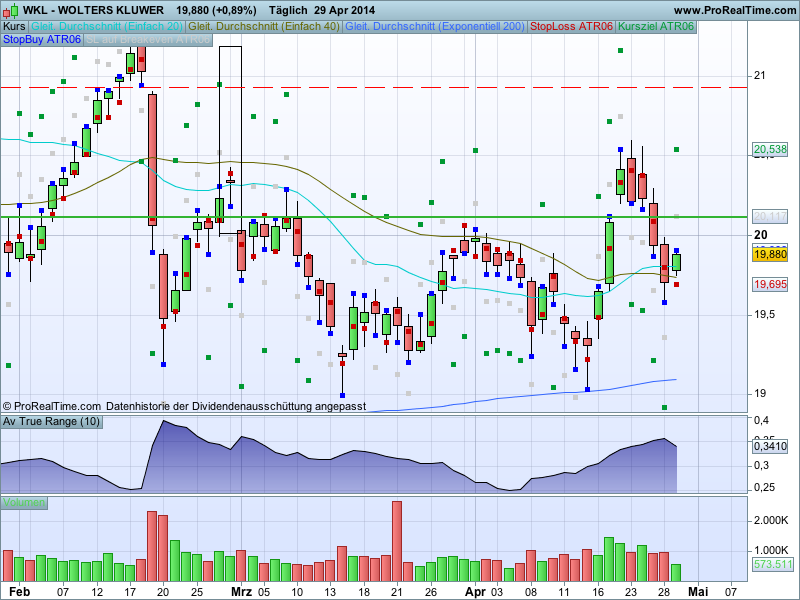
Task: Select the greyed Breakeven ATR06 indicator label
Action: click(148, 39)
